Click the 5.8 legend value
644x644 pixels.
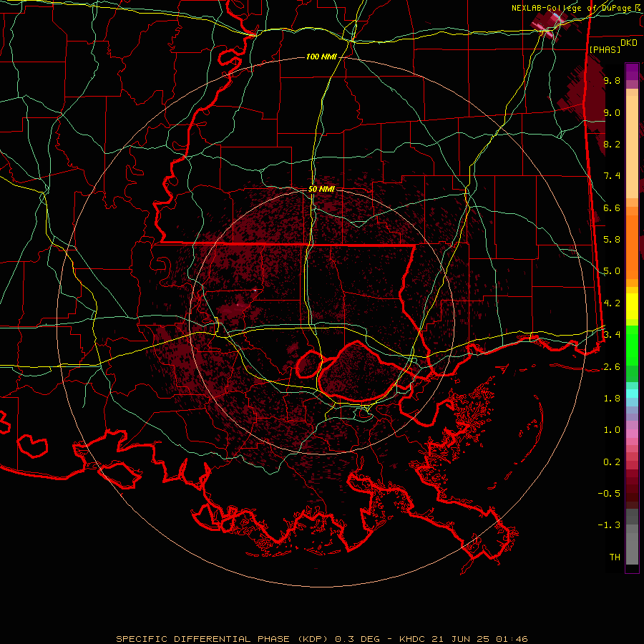612,240
